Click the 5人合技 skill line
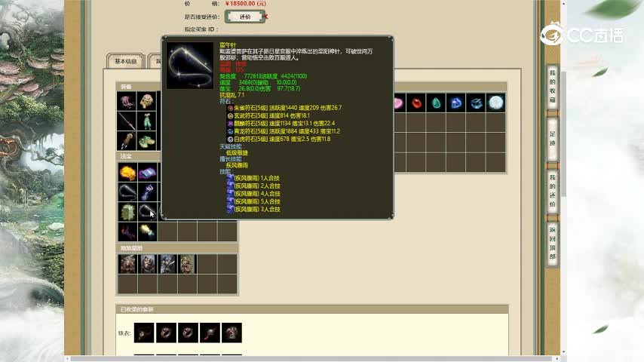The height and width of the screenshot is (362, 644). (253, 202)
